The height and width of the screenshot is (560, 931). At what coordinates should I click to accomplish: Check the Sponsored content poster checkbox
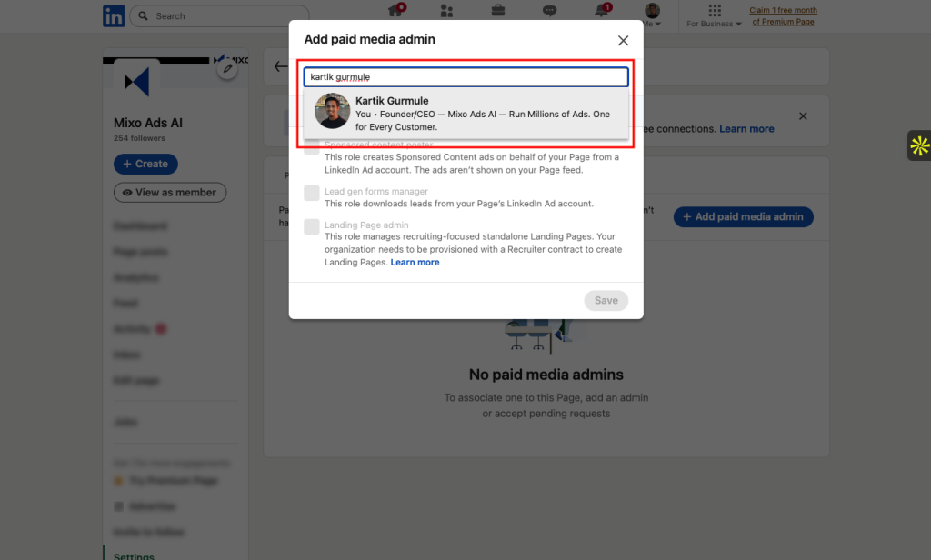pyautogui.click(x=312, y=146)
